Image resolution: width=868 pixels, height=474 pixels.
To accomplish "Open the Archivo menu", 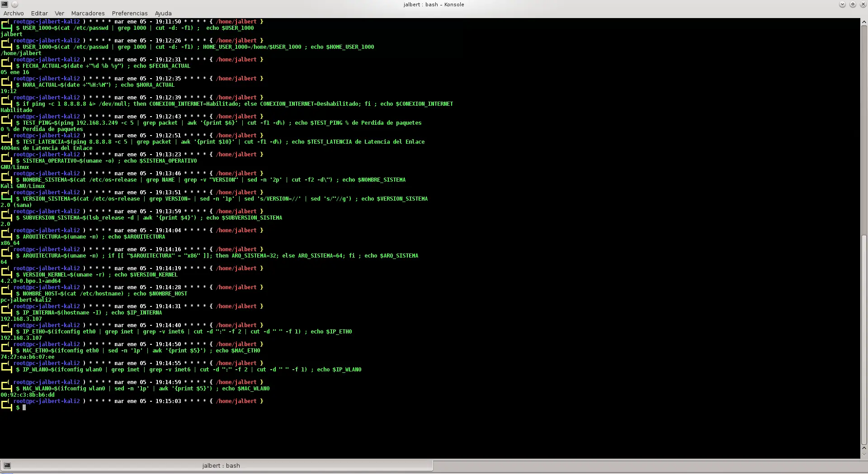I will click(x=14, y=13).
